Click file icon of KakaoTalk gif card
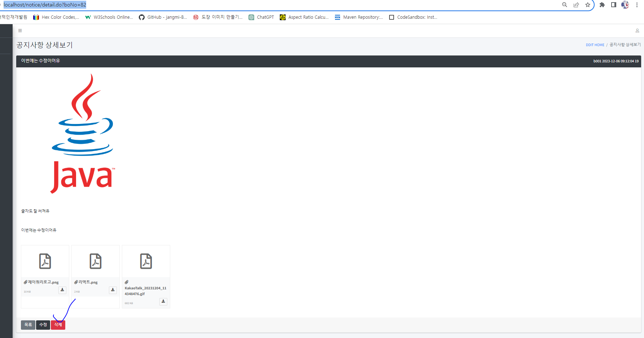Screen dimensions: 644x338 pos(146,261)
